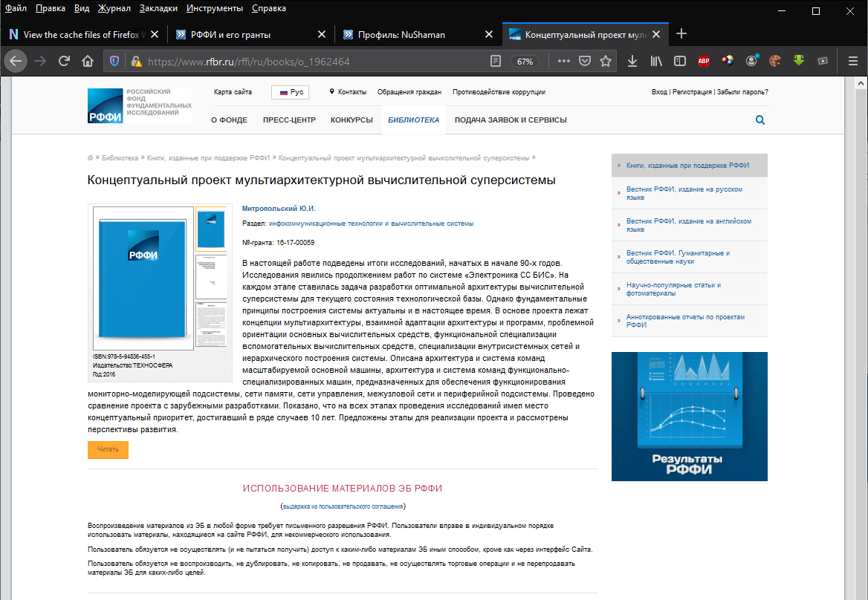The image size is (868, 600).
Task: Open 'Обращения граждан' link
Action: (x=409, y=92)
